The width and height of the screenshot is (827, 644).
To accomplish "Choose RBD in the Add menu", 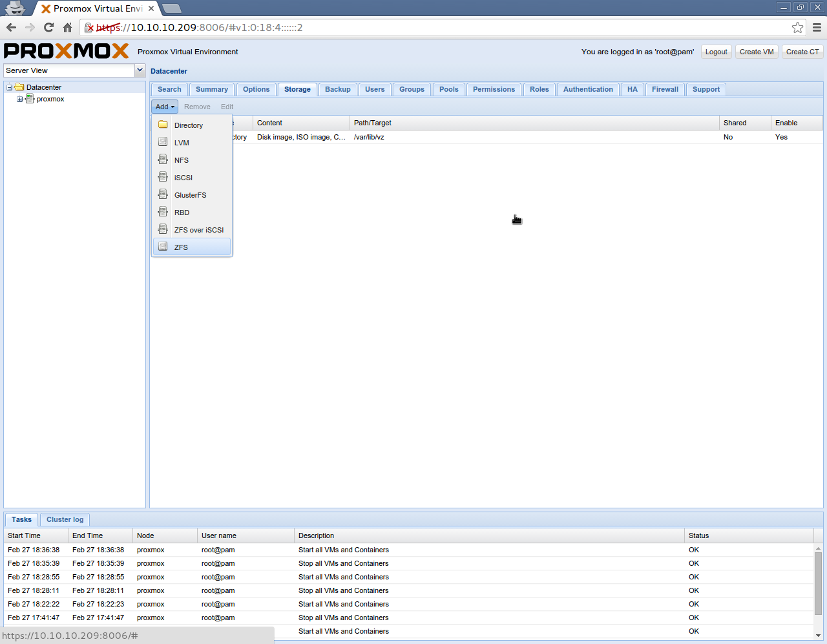I will [x=192, y=213].
